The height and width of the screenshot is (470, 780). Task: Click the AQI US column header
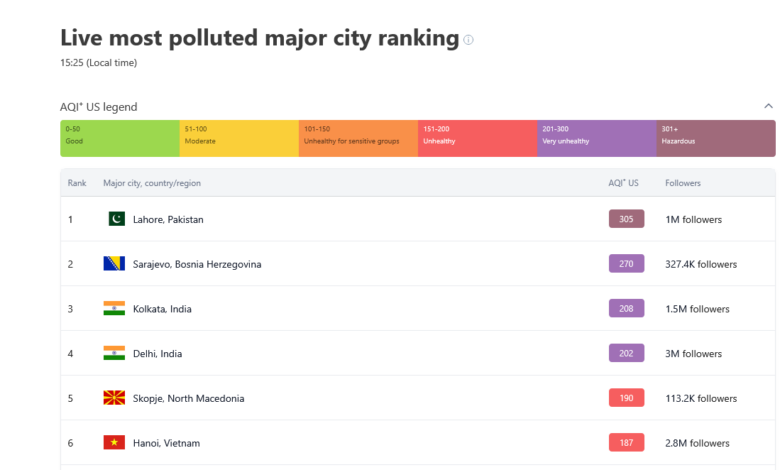623,183
